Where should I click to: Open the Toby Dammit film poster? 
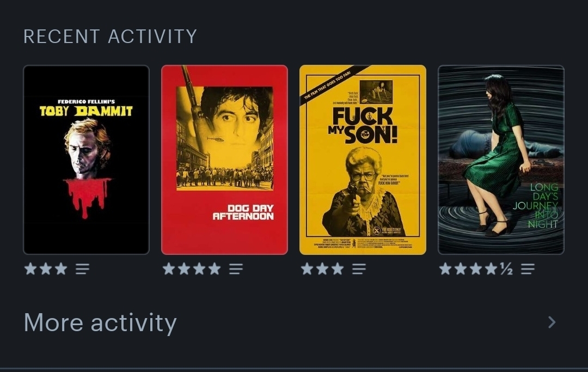pos(86,160)
